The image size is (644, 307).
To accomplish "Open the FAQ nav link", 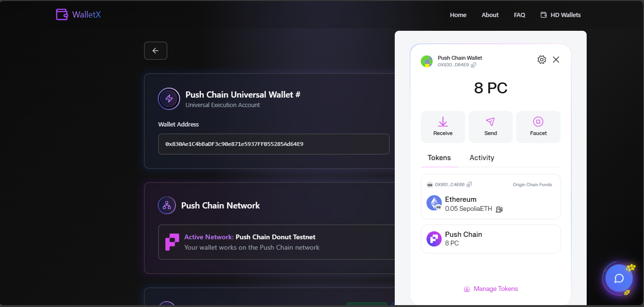I will [519, 15].
